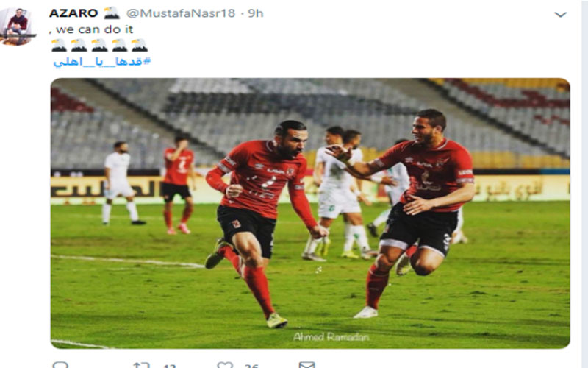Open the Arabic hashtag link
Image resolution: width=588 pixels, height=368 pixels.
pos(102,62)
